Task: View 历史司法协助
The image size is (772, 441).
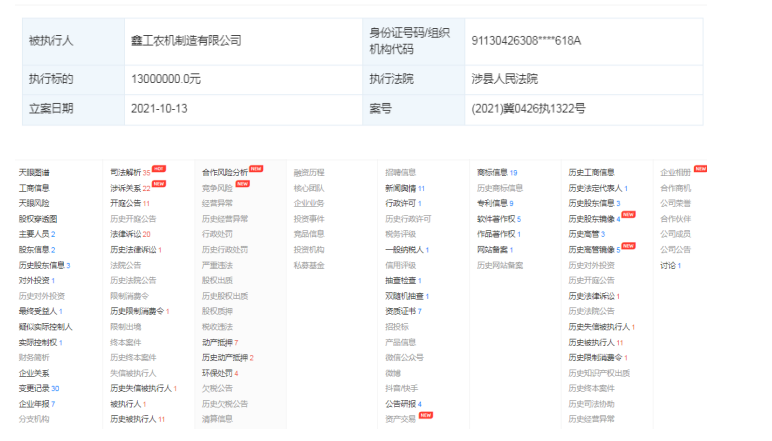Action: click(x=591, y=404)
